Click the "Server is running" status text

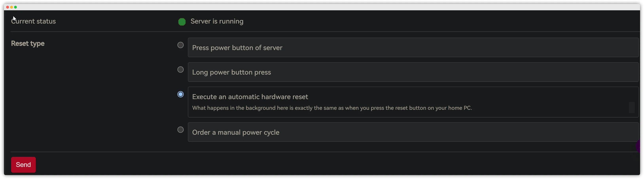(217, 21)
